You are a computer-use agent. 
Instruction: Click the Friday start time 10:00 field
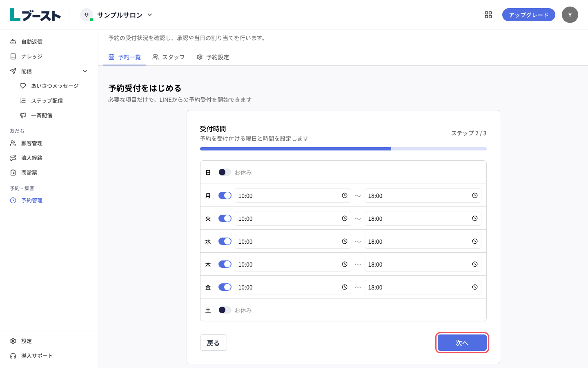pyautogui.click(x=293, y=287)
